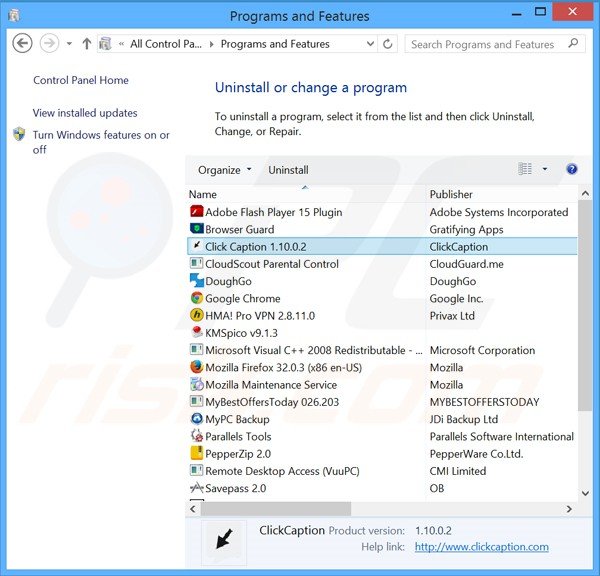Open the clickcaption.com help link

click(482, 547)
